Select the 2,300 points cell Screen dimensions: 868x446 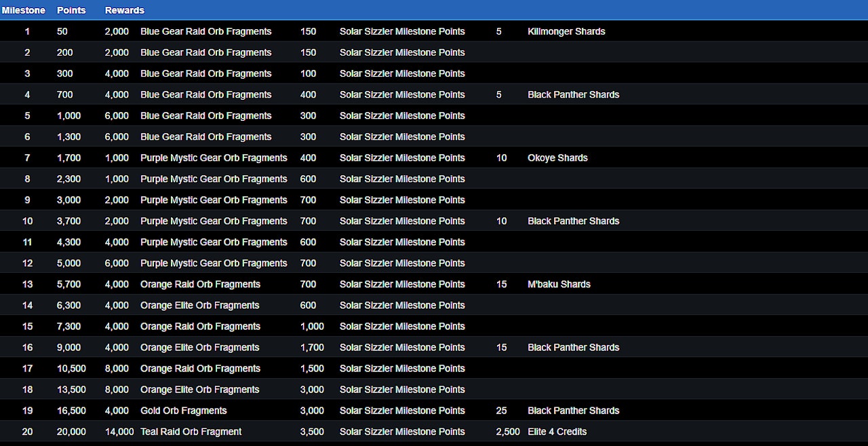click(x=68, y=179)
